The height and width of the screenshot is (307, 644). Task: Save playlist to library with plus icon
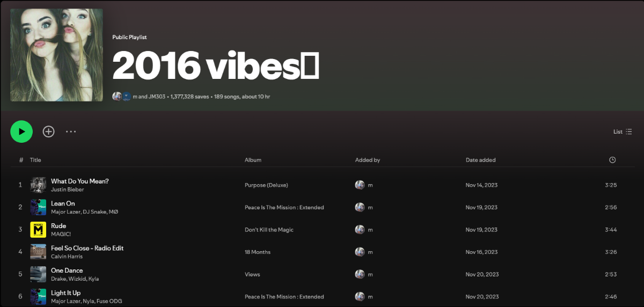[x=49, y=131]
